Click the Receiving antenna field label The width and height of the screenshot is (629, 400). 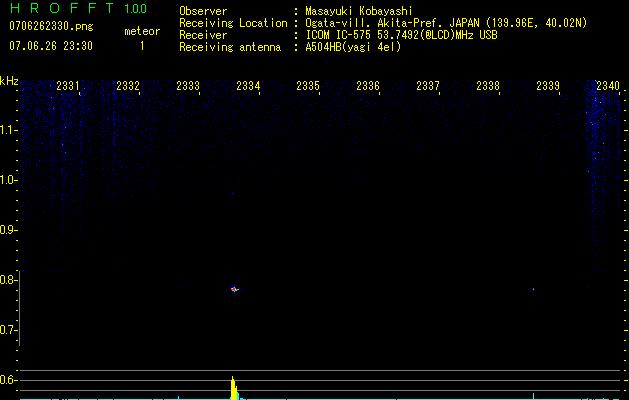(230, 47)
